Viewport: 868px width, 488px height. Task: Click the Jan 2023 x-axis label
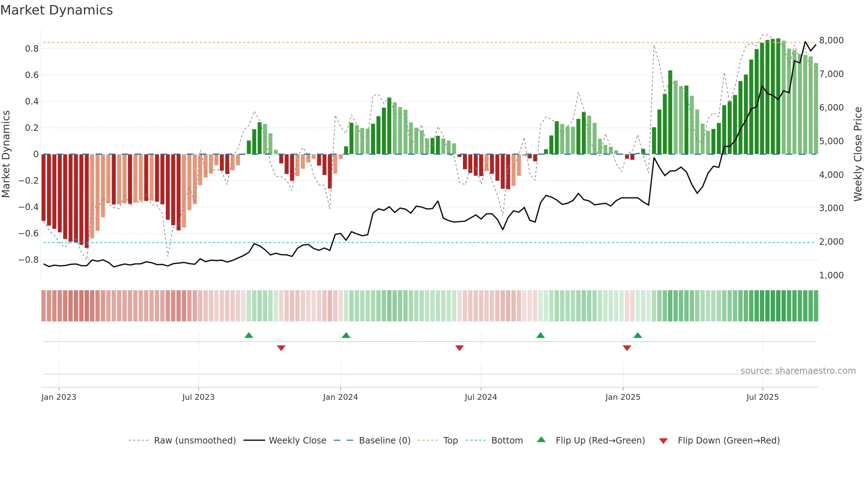(x=59, y=397)
